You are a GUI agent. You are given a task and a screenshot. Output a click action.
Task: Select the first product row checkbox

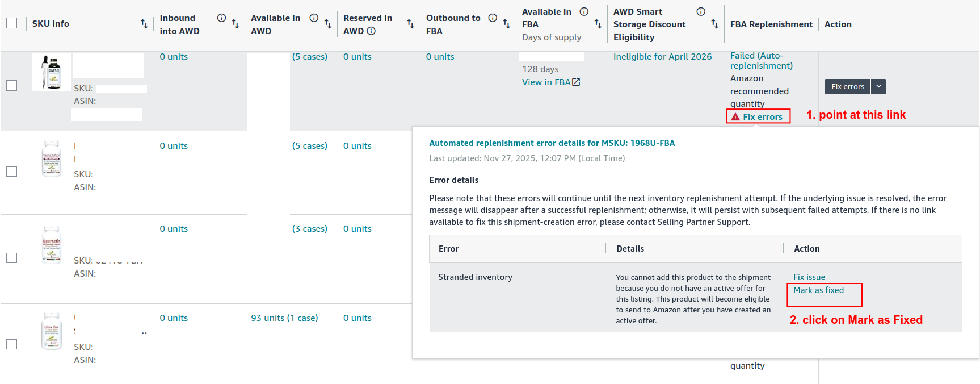[x=11, y=85]
